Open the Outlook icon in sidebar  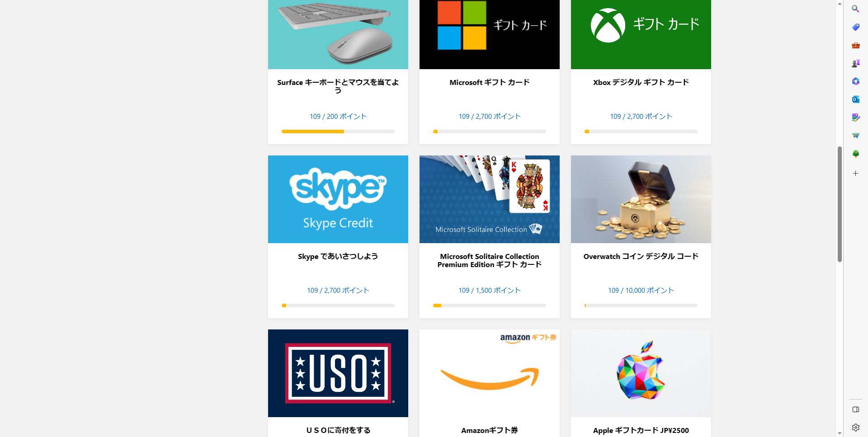tap(855, 99)
